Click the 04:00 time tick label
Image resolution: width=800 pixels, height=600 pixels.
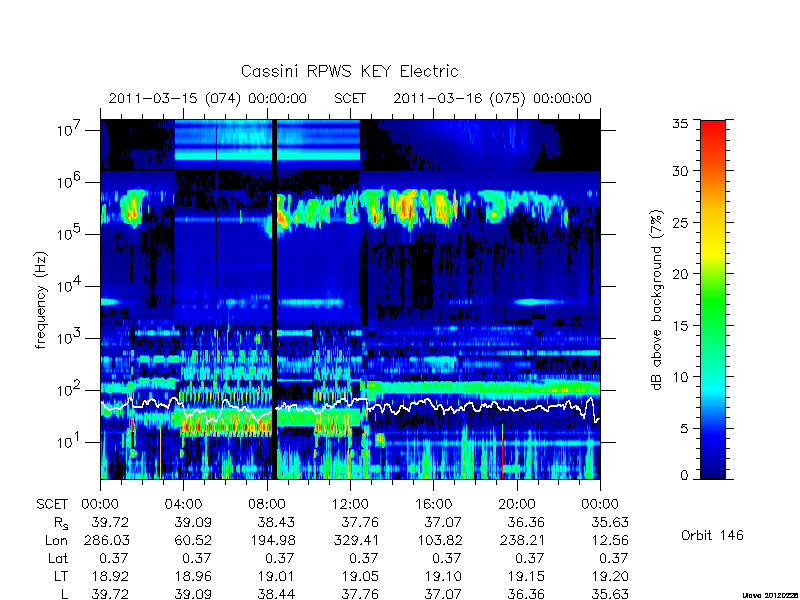pos(183,504)
